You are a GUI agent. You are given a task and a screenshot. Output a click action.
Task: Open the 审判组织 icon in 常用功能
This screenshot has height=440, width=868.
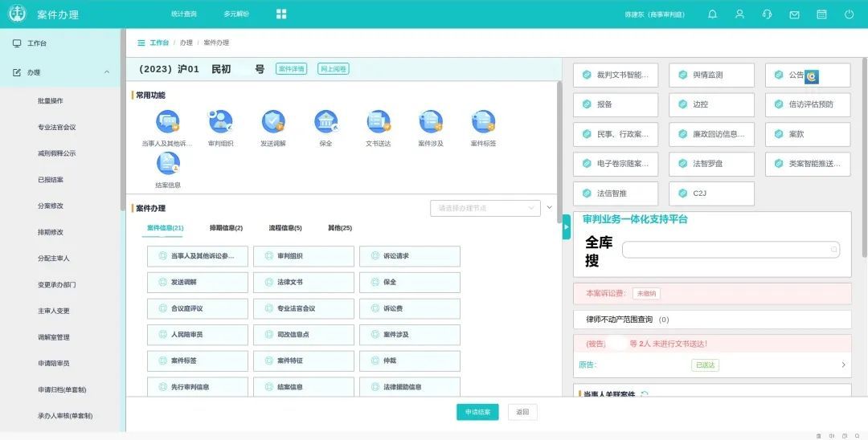220,122
